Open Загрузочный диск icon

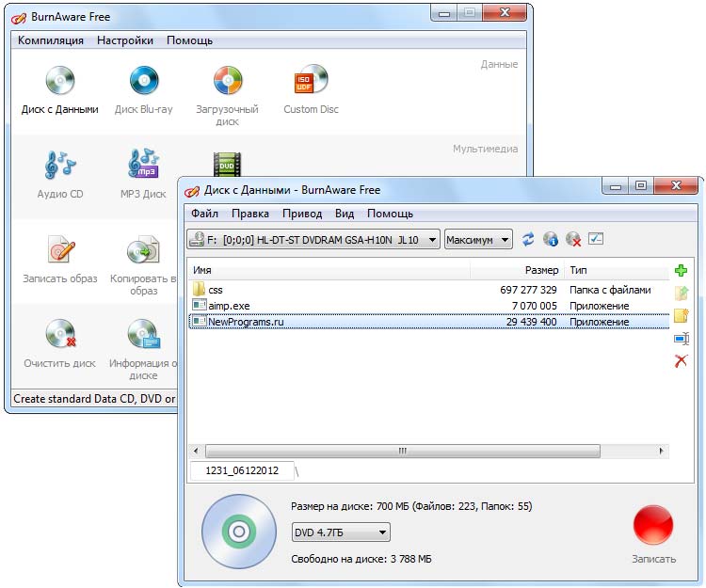coord(228,95)
